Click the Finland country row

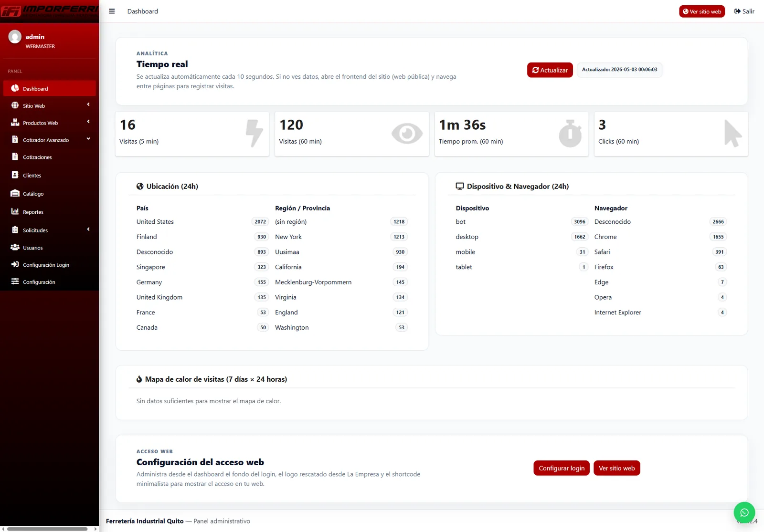coord(202,237)
